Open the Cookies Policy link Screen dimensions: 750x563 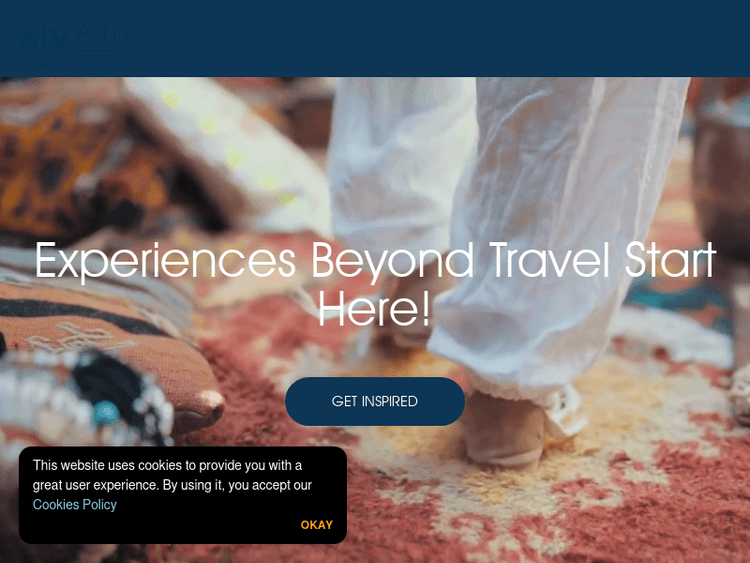click(x=75, y=505)
